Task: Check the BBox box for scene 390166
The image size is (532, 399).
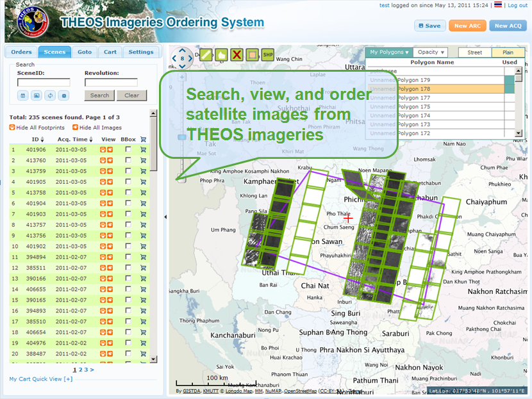Action: 128,279
